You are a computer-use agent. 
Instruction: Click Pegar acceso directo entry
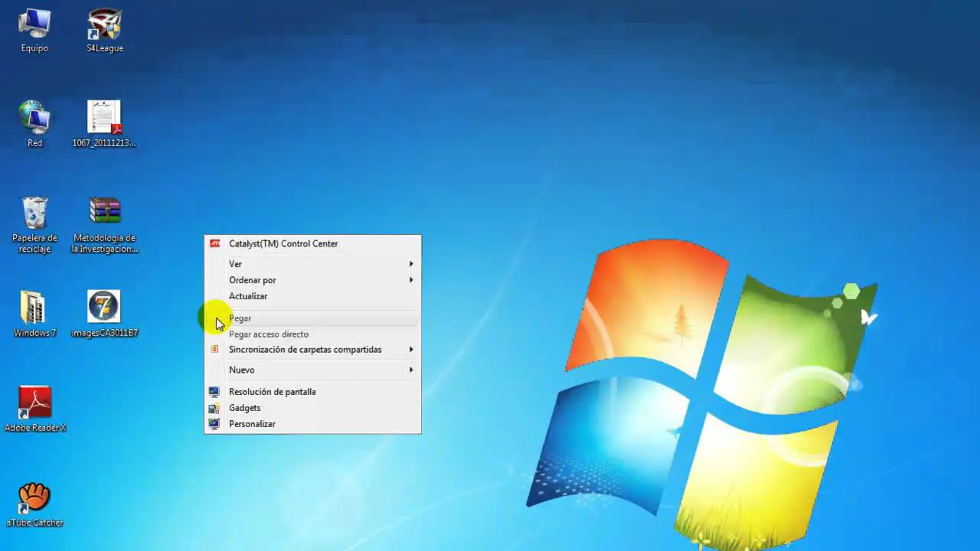(x=312, y=334)
